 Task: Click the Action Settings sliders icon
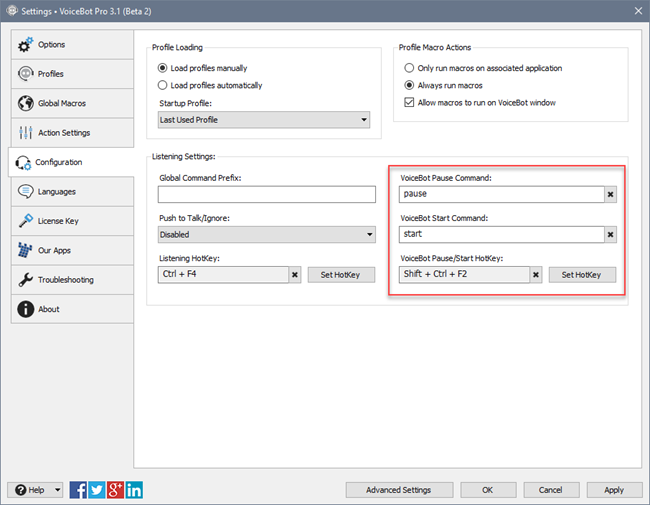click(25, 133)
